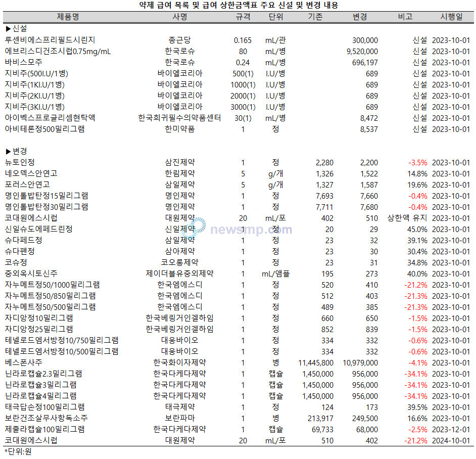This screenshot has width=476, height=459.
Task: Click product name 아비테론정500밀리그램
Action: 44,129
